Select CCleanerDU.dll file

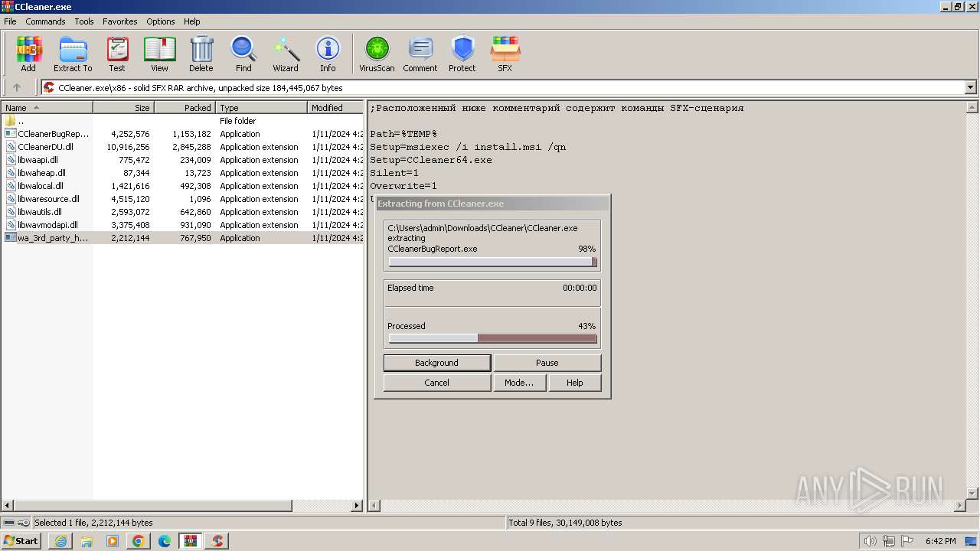coord(182,147)
